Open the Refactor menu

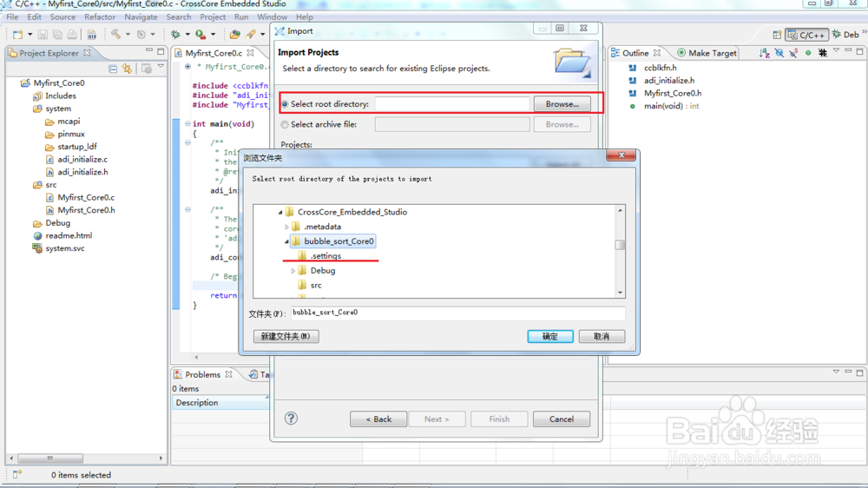100,17
